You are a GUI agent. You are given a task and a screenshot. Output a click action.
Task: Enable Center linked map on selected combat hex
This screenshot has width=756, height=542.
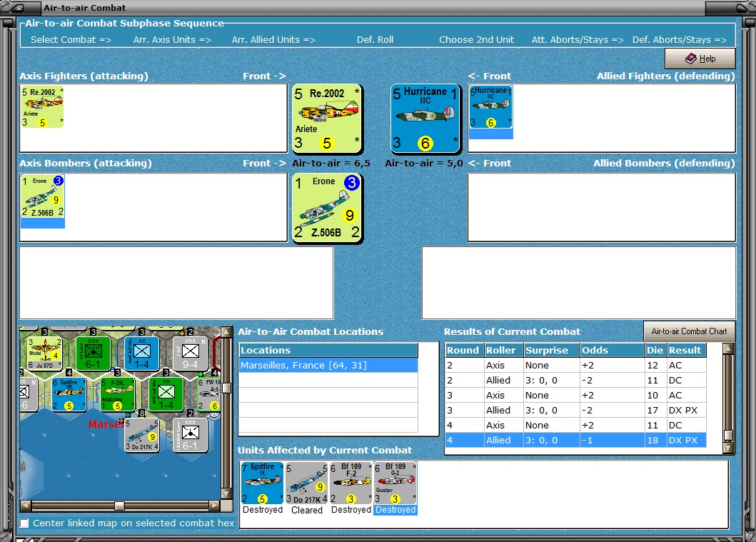click(x=24, y=523)
